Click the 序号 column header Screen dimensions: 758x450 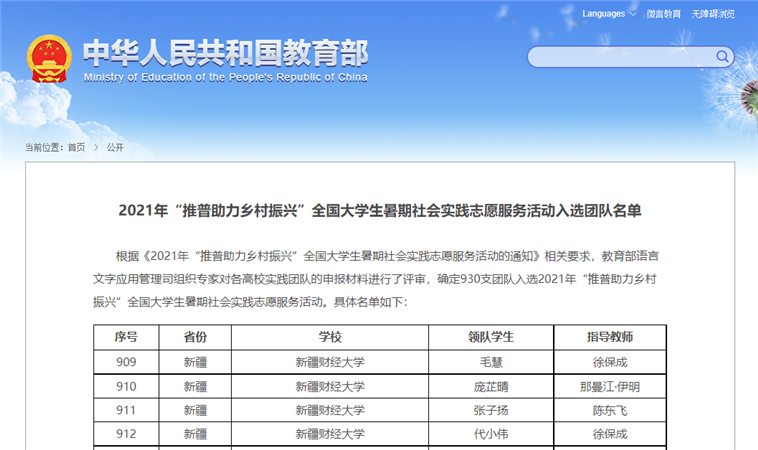pyautogui.click(x=126, y=337)
